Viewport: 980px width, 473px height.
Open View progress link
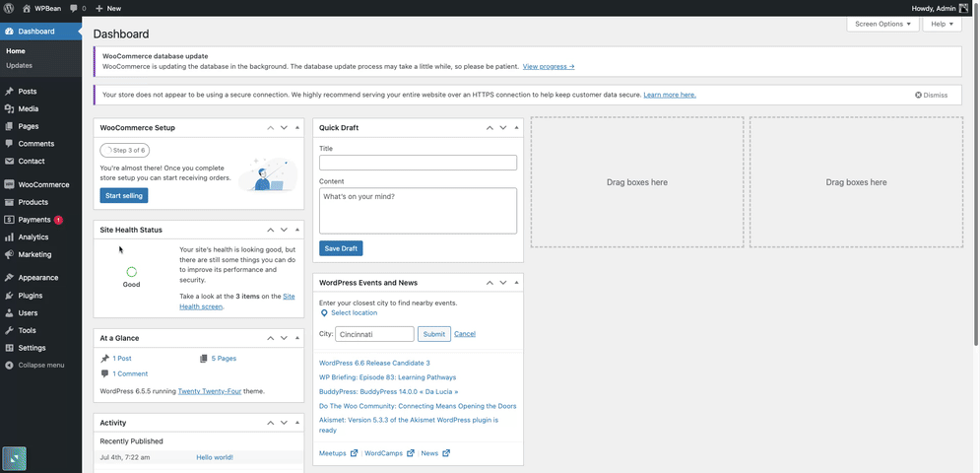[x=549, y=66]
